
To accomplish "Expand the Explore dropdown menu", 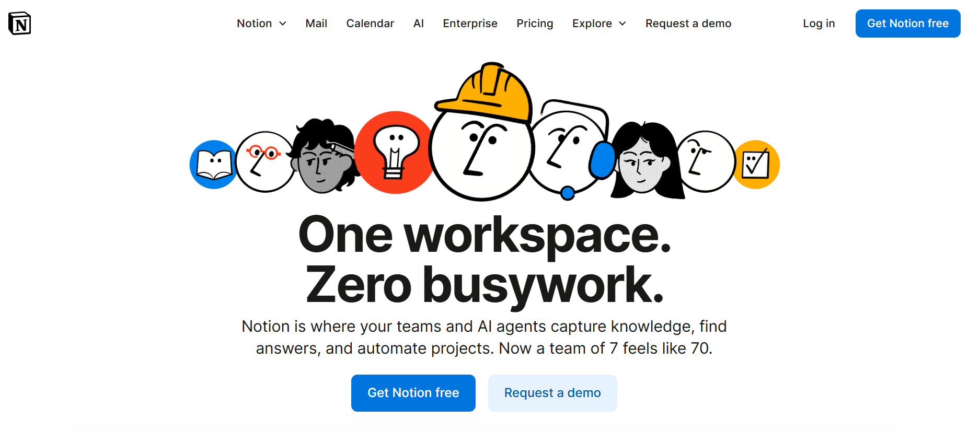I will pos(599,24).
